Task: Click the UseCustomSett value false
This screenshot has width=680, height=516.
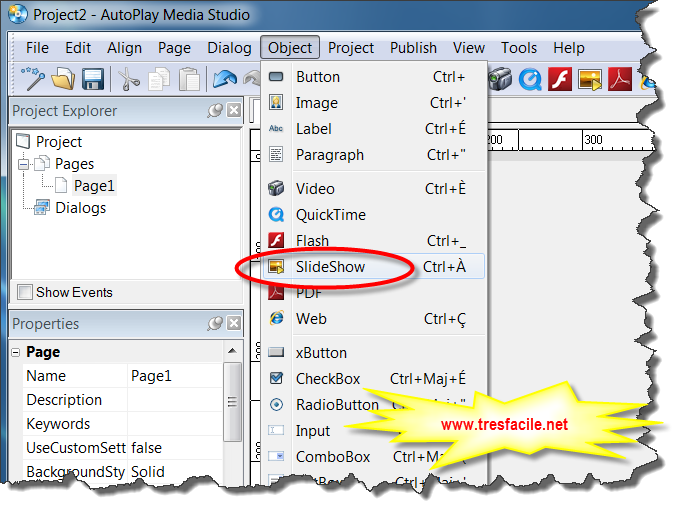Action: tap(175, 447)
